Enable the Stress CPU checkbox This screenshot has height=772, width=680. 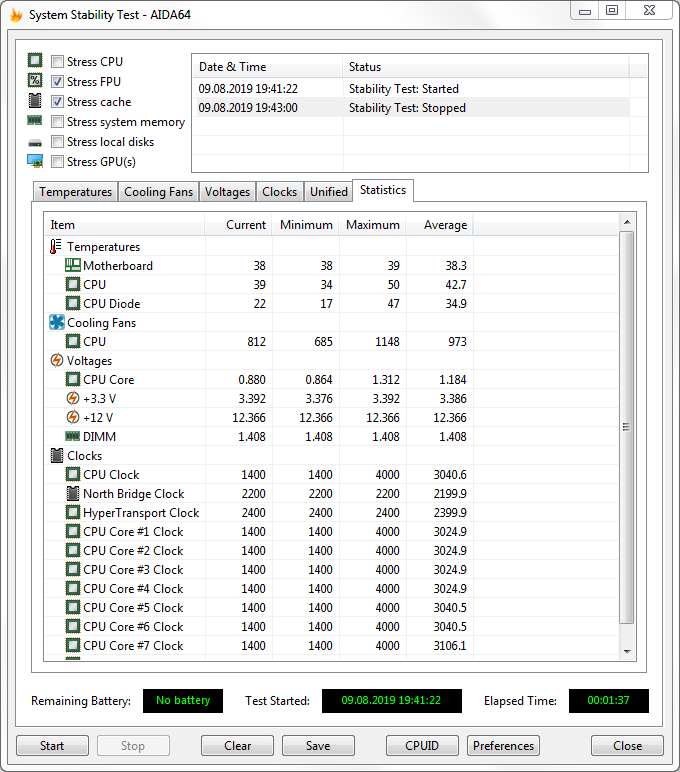coord(58,62)
